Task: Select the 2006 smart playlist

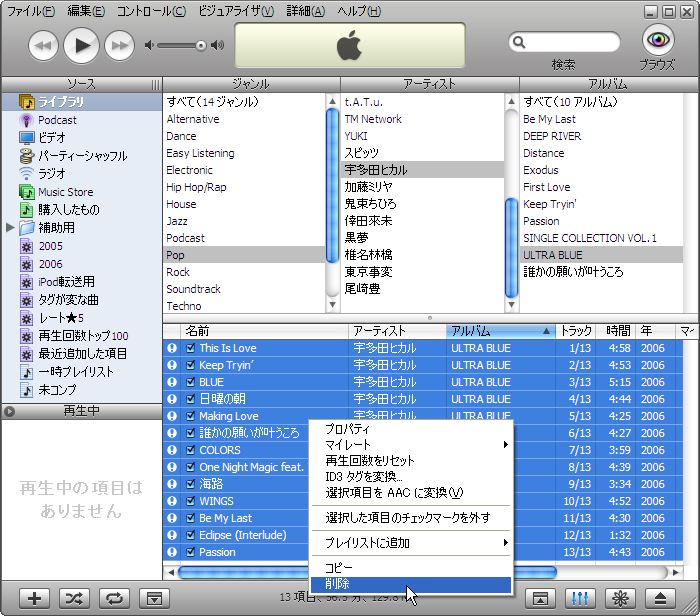Action: 82,264
